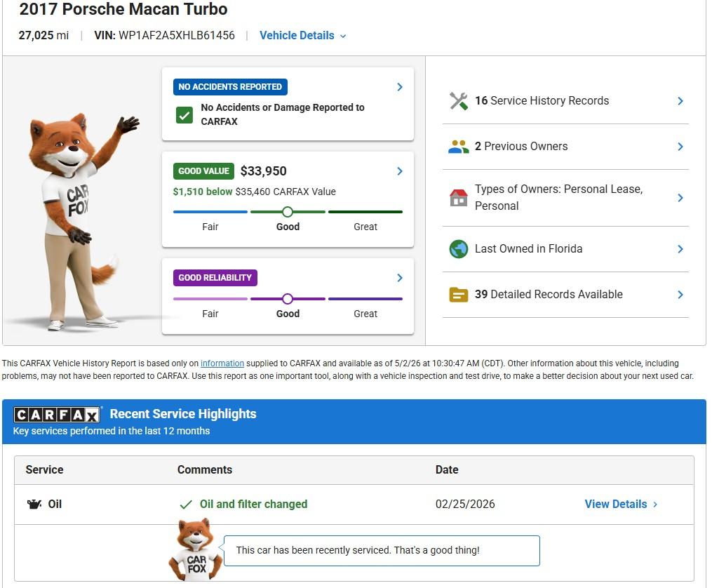Click the $35,460 CARFAX Value text

[x=286, y=192]
